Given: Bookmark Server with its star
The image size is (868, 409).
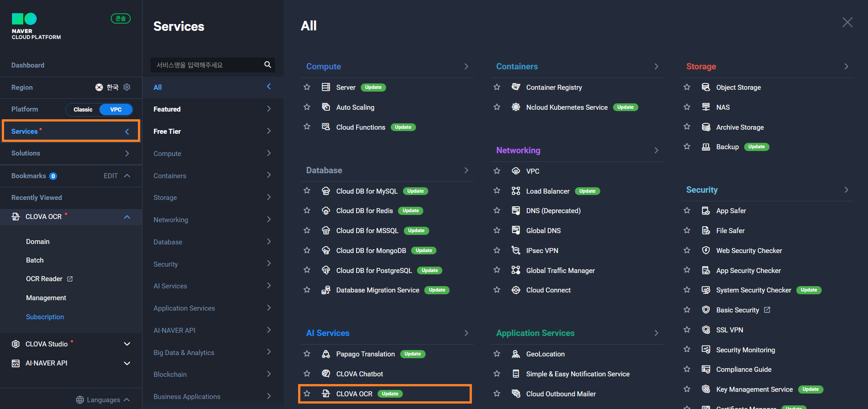Looking at the screenshot, I should point(307,87).
